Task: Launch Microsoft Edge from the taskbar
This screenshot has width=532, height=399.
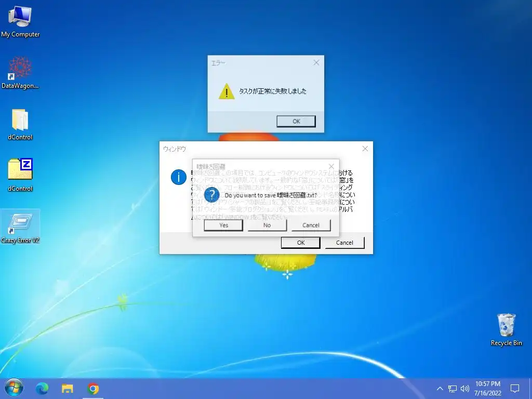Action: [x=42, y=389]
